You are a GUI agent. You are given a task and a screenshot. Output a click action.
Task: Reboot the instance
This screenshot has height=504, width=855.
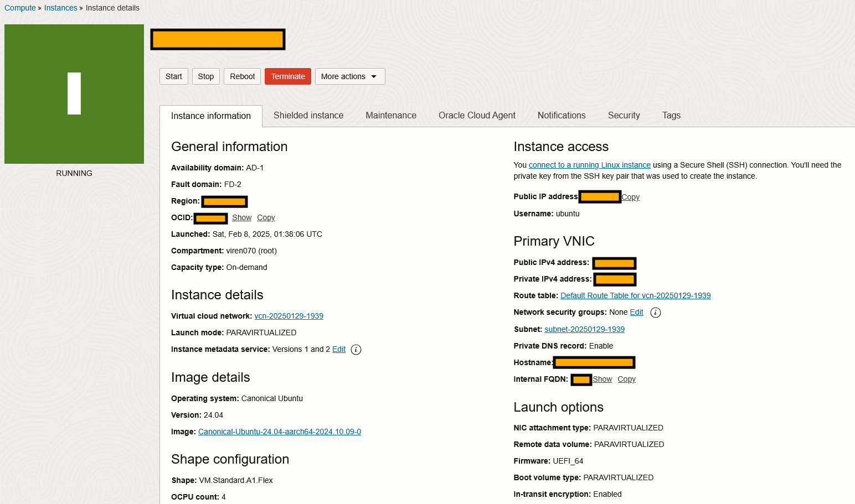tap(243, 76)
